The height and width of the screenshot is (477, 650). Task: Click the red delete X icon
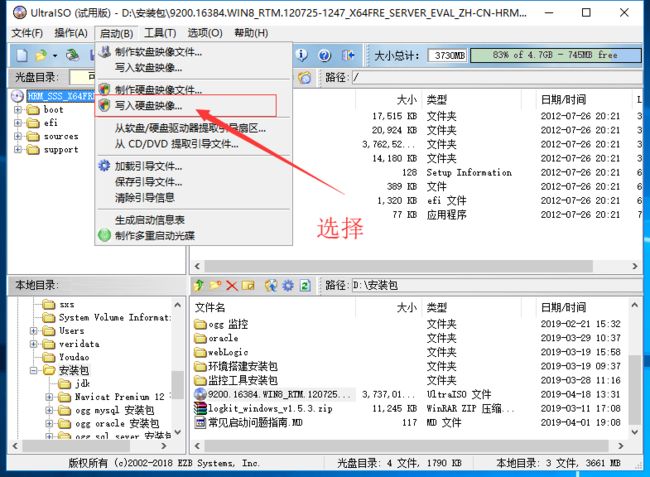point(231,286)
